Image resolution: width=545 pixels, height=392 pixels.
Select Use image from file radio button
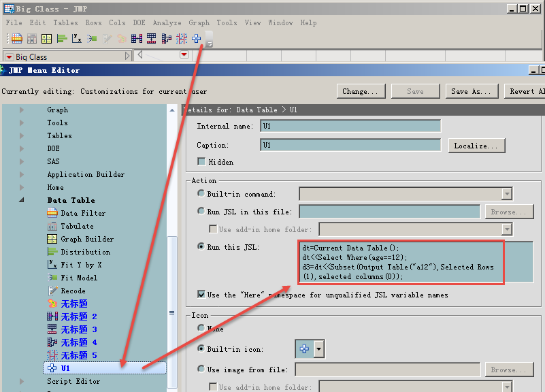point(201,369)
